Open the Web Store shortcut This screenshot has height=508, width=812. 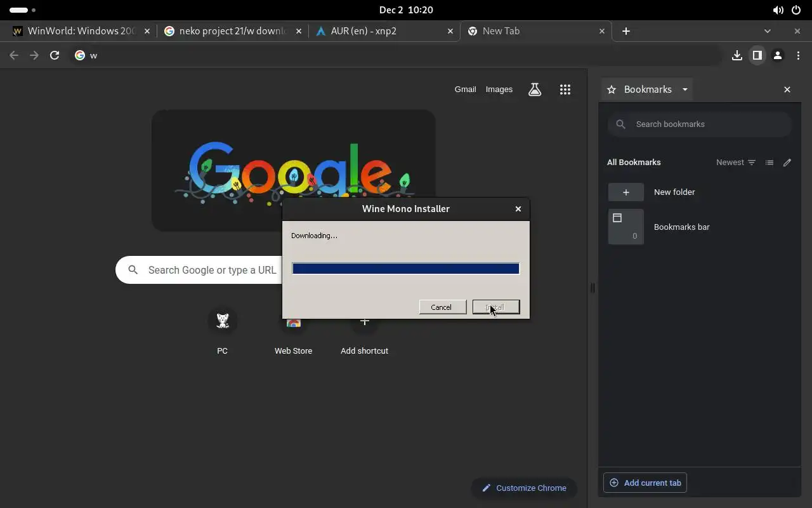[x=293, y=340]
